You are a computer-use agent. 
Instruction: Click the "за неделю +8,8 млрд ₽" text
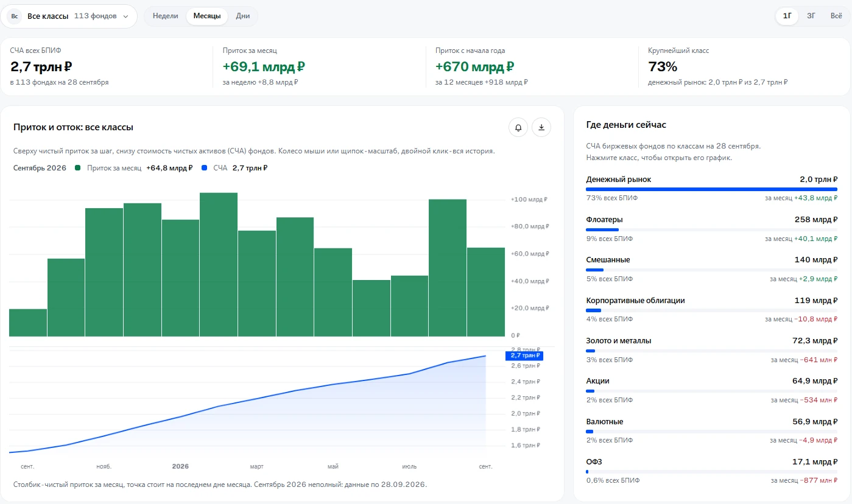click(x=260, y=82)
